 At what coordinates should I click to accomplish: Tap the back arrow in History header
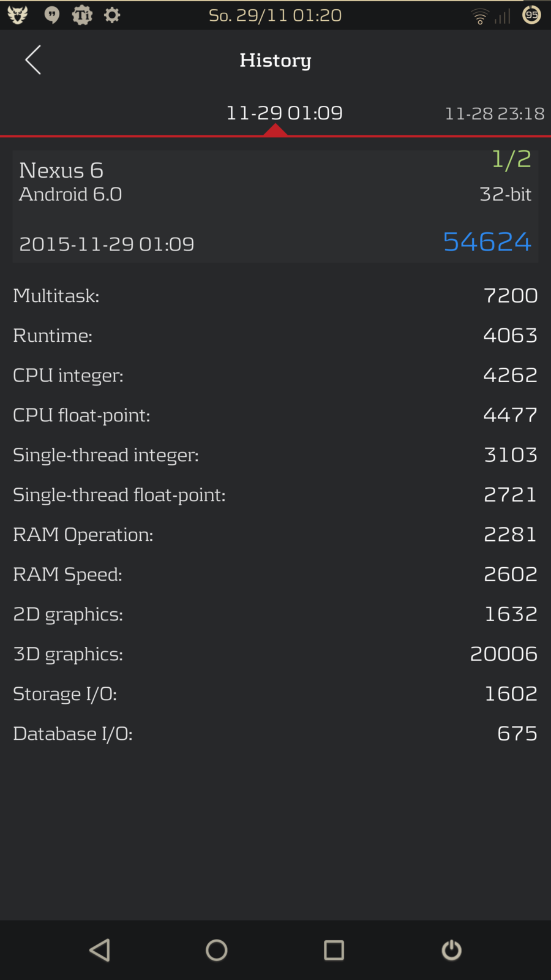point(33,60)
